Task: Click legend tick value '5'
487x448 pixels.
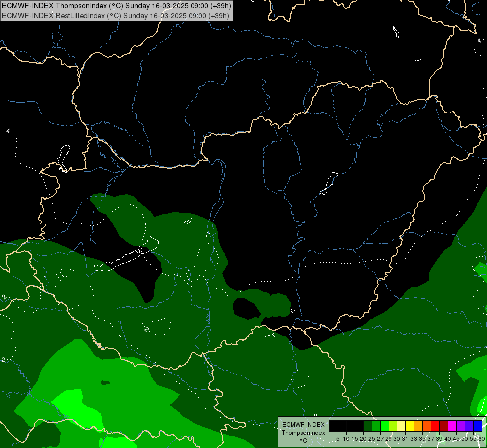Action: coord(338,439)
